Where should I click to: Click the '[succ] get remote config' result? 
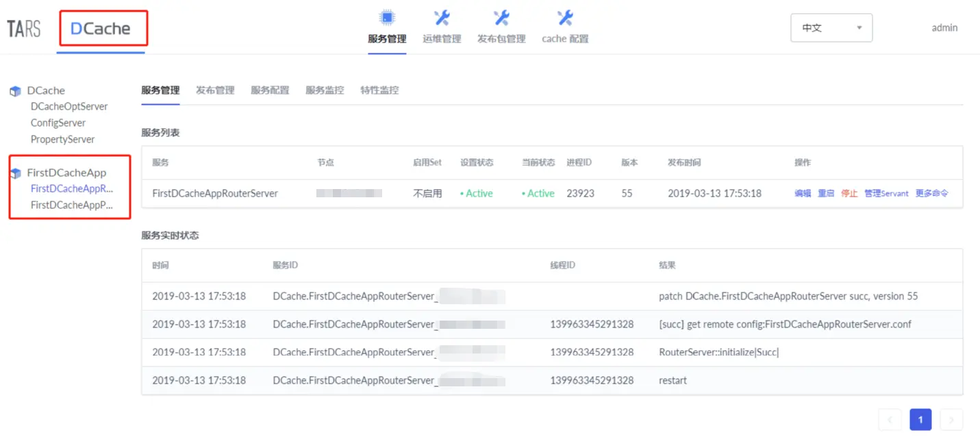pyautogui.click(x=785, y=324)
